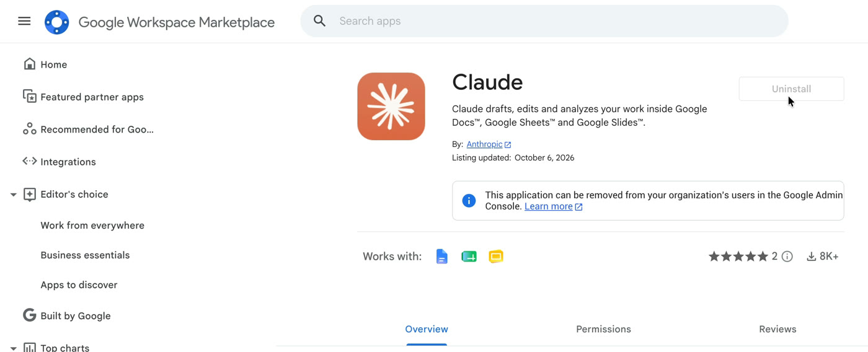Image resolution: width=868 pixels, height=352 pixels.
Task: Click the Uninstall button
Action: click(x=791, y=89)
